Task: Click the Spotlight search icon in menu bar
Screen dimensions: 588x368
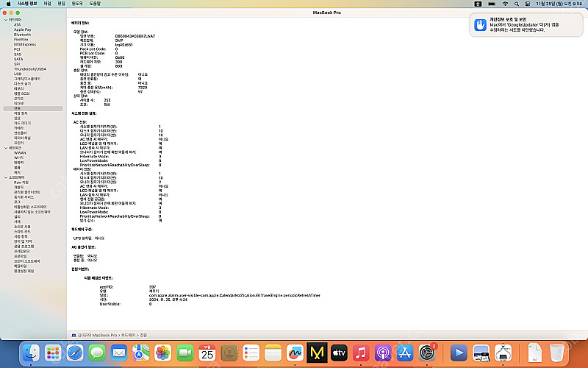Action: (517, 4)
